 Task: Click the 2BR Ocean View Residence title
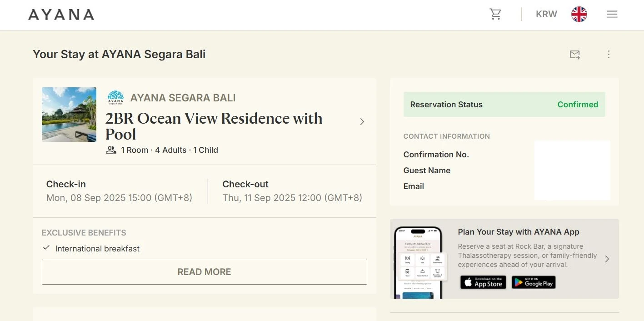[x=214, y=126]
